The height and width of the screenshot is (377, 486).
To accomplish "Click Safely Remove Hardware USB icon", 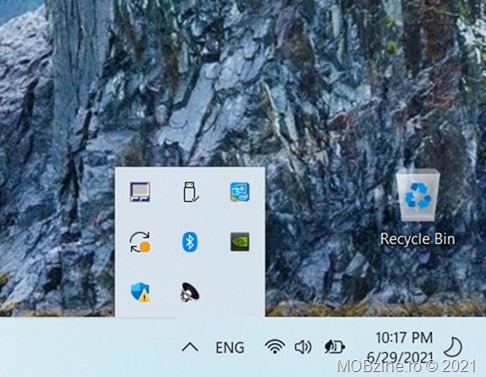I will pos(190,192).
